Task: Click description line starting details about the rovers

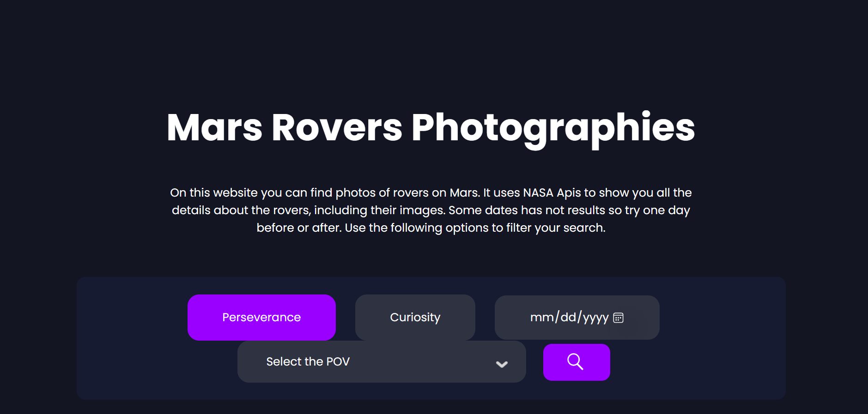Action: tap(431, 210)
